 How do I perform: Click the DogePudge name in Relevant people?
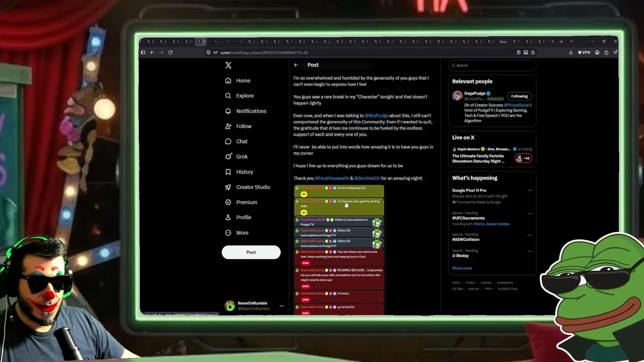(475, 94)
